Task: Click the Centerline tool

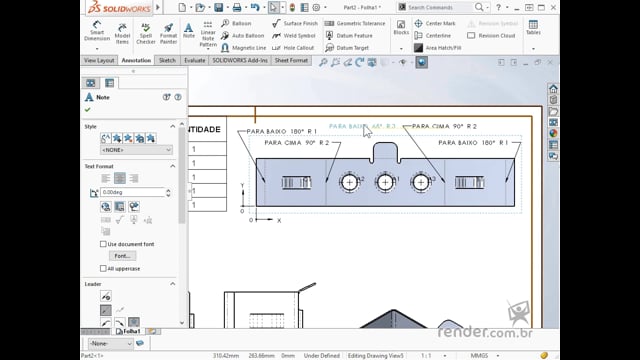Action: [433, 36]
